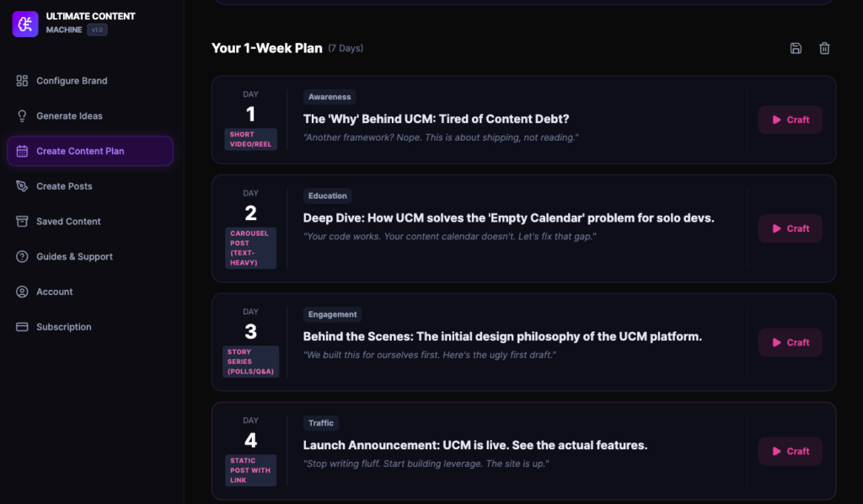This screenshot has width=863, height=504.
Task: Click the Awareness tag on Day 1
Action: point(329,97)
